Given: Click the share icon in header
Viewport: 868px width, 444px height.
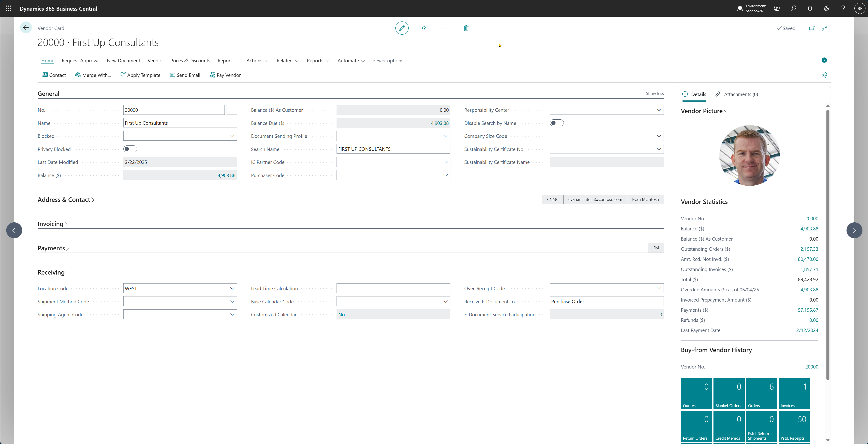Looking at the screenshot, I should point(423,28).
